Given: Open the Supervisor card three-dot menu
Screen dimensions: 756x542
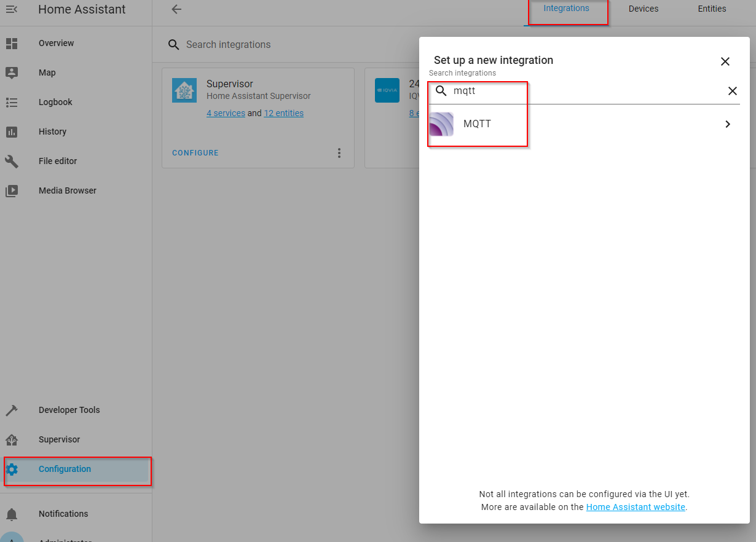Looking at the screenshot, I should click(339, 153).
